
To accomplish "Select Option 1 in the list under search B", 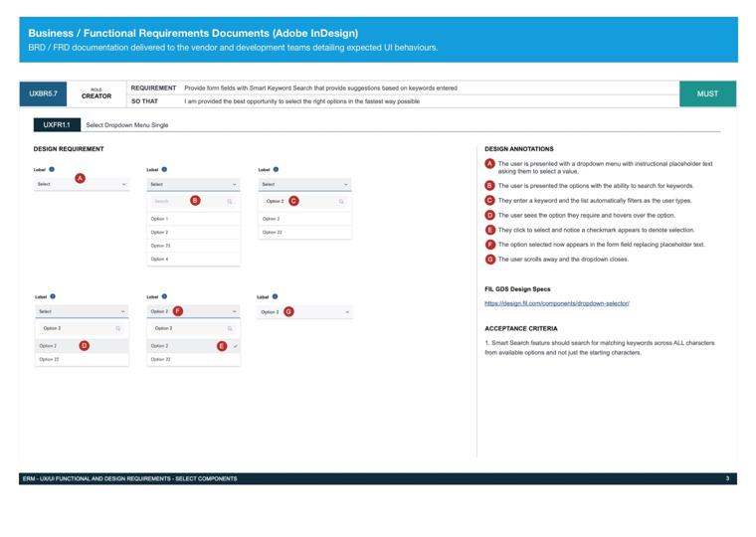I will [193, 219].
